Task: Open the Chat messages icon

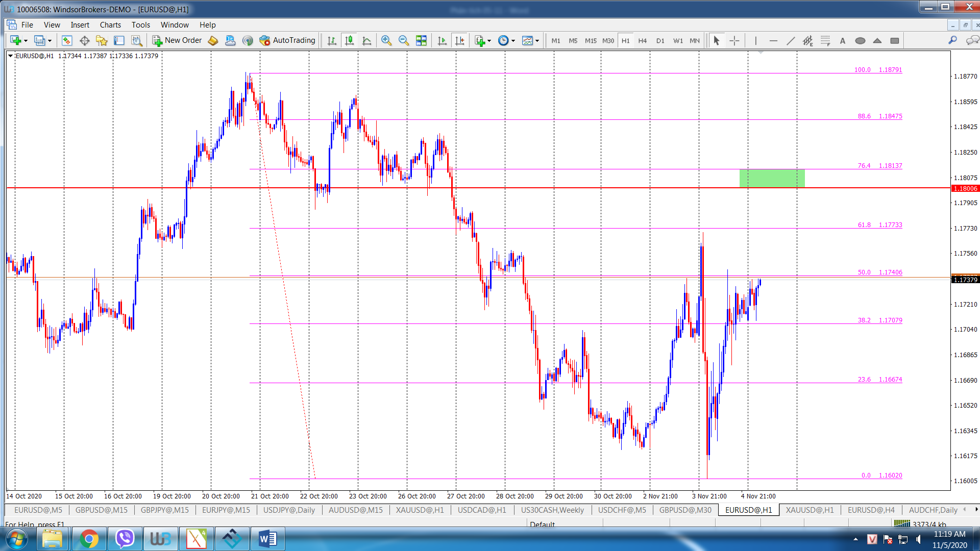Action: click(972, 40)
